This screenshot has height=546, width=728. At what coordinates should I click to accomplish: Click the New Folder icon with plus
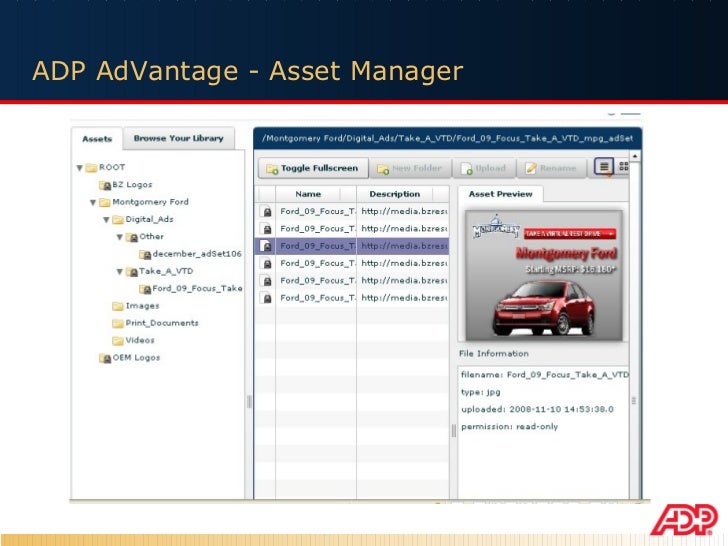point(383,169)
